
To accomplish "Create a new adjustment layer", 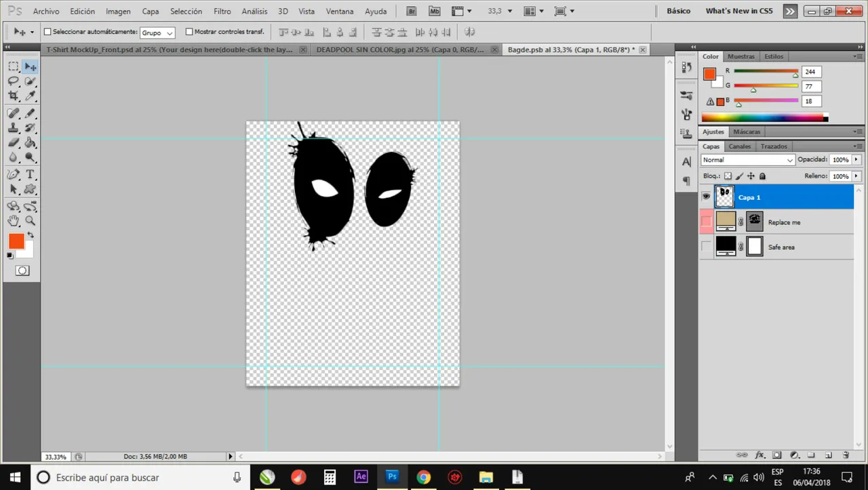I will pos(794,455).
